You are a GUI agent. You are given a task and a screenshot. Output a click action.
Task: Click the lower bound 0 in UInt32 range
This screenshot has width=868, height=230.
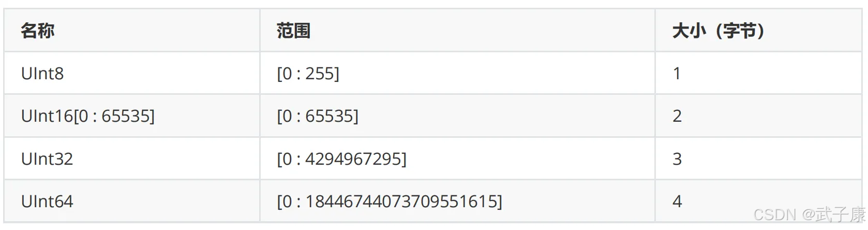pos(287,159)
